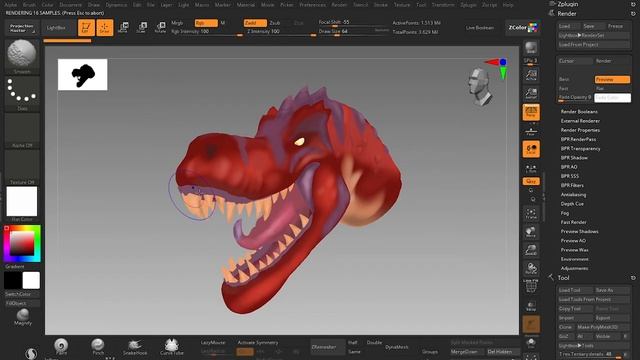Click the camera view head gizmo
The image size is (640, 360).
coord(480,87)
